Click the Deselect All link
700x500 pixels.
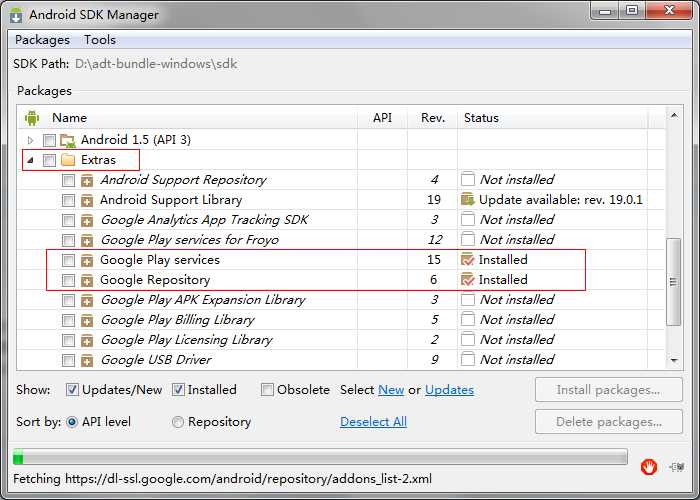[x=373, y=422]
